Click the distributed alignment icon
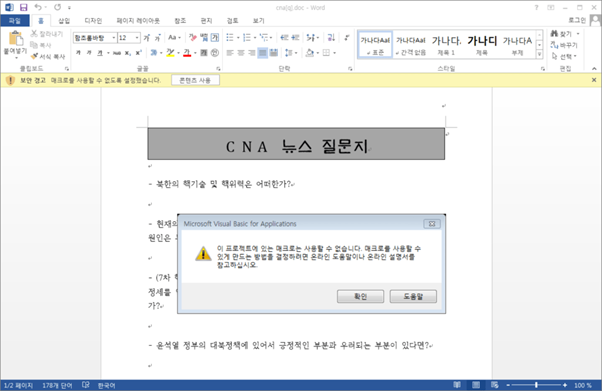 273,53
